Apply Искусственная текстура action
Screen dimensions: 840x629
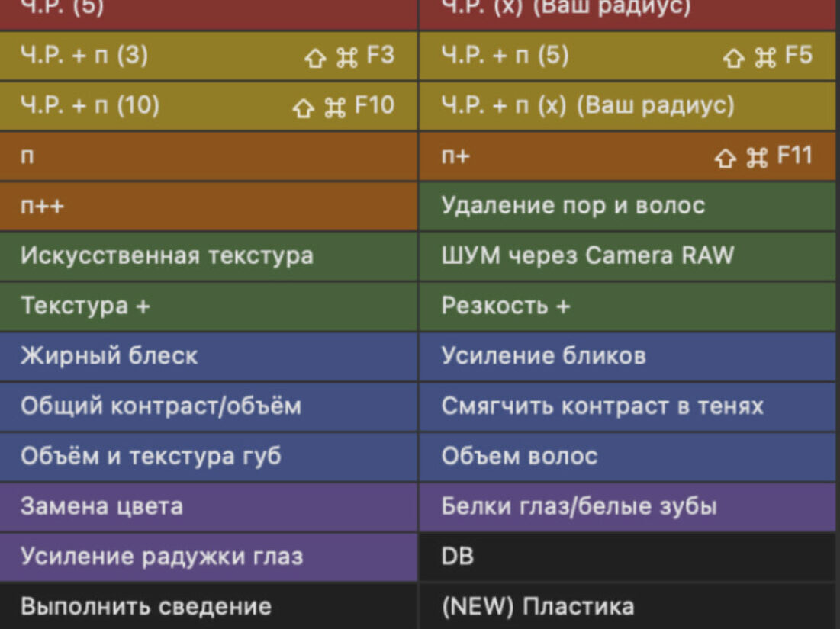pos(208,255)
